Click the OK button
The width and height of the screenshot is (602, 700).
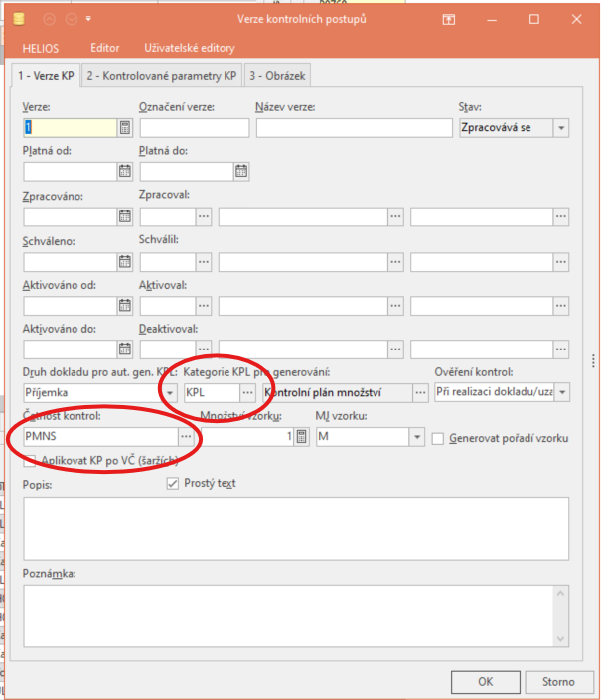485,681
